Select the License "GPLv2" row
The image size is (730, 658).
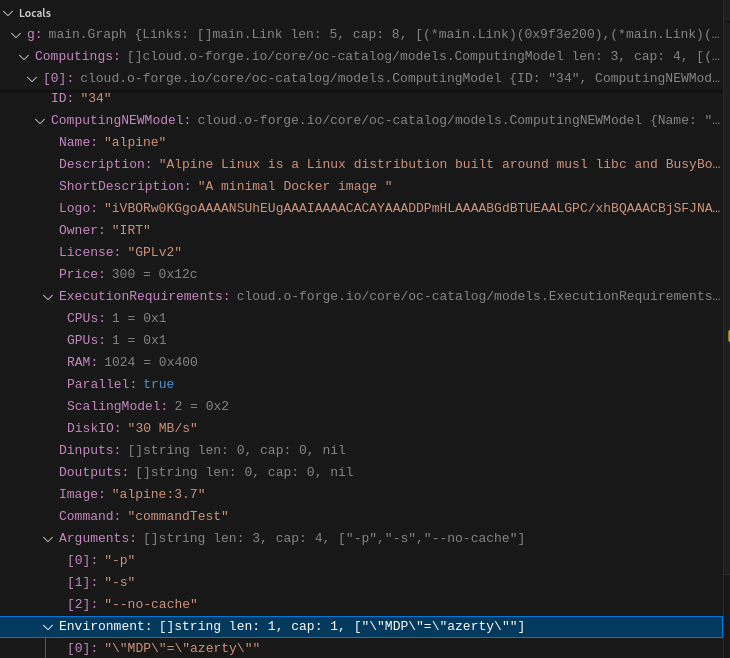click(x=120, y=252)
